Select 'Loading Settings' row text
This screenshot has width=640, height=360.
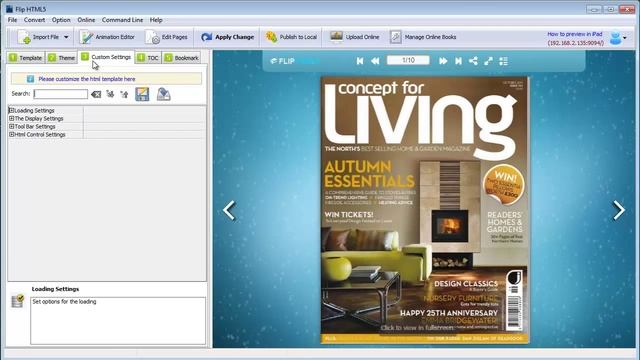[x=34, y=110]
